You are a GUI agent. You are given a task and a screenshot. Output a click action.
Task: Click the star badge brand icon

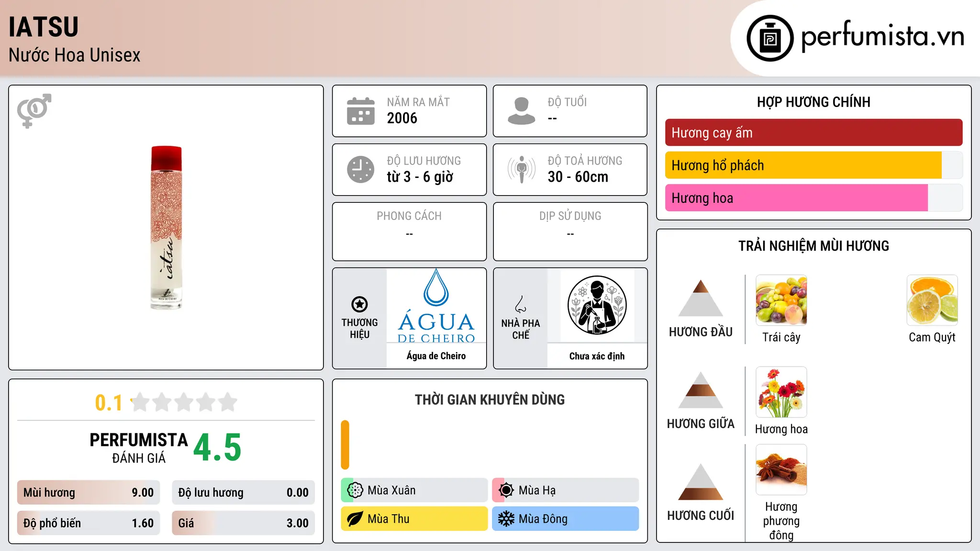359,304
